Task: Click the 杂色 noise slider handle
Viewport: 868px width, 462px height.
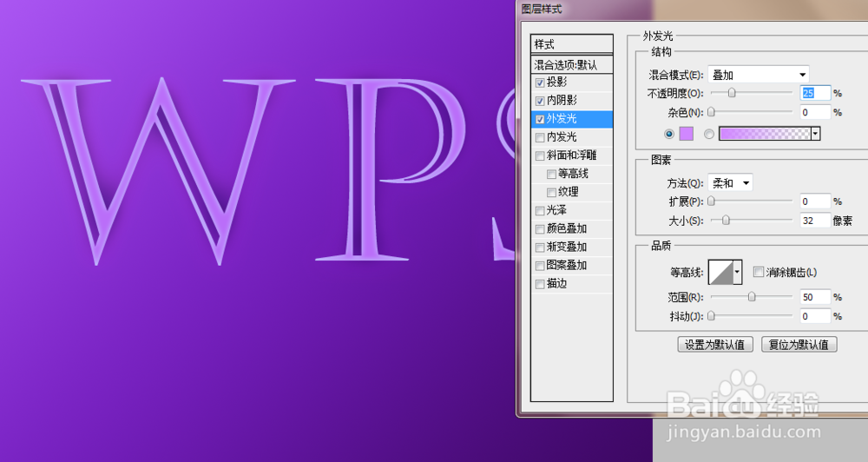Action: pyautogui.click(x=712, y=112)
